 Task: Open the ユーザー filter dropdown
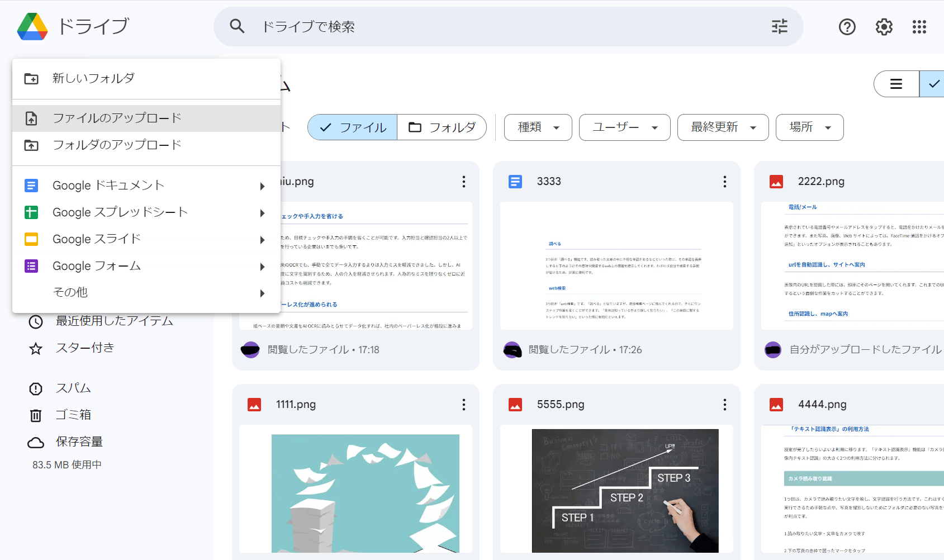[625, 127]
